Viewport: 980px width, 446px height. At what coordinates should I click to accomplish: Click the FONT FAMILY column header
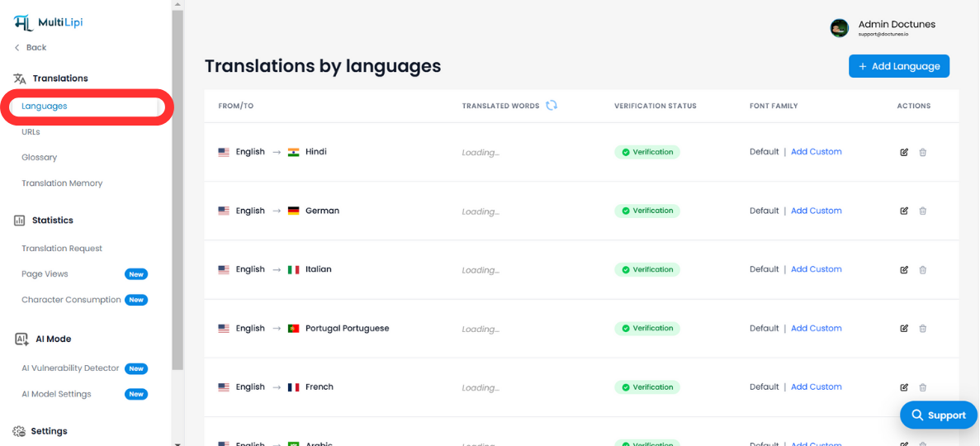(x=774, y=106)
